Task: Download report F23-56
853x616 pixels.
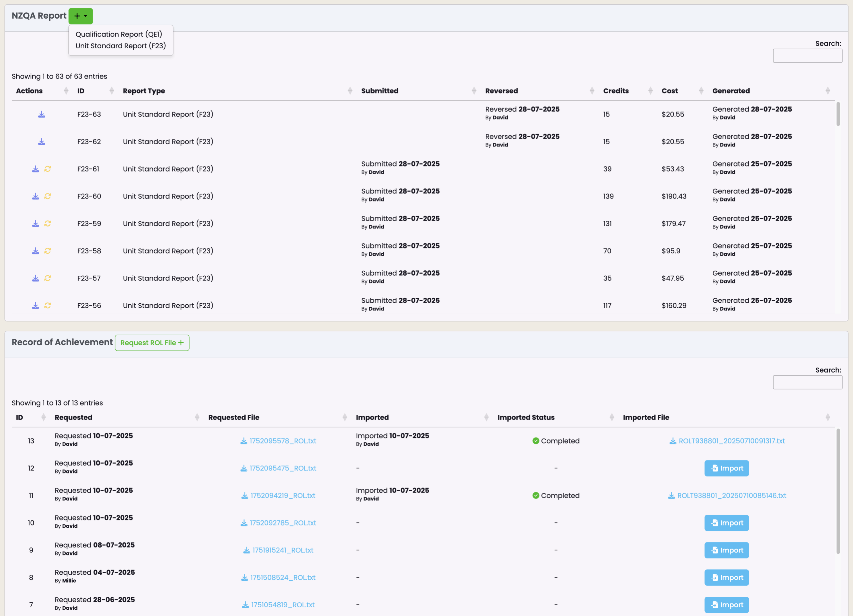Action: click(35, 306)
